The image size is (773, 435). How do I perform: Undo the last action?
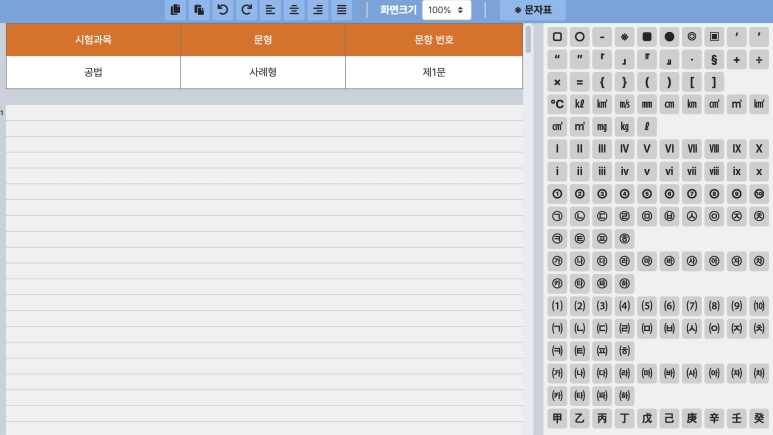click(x=223, y=10)
